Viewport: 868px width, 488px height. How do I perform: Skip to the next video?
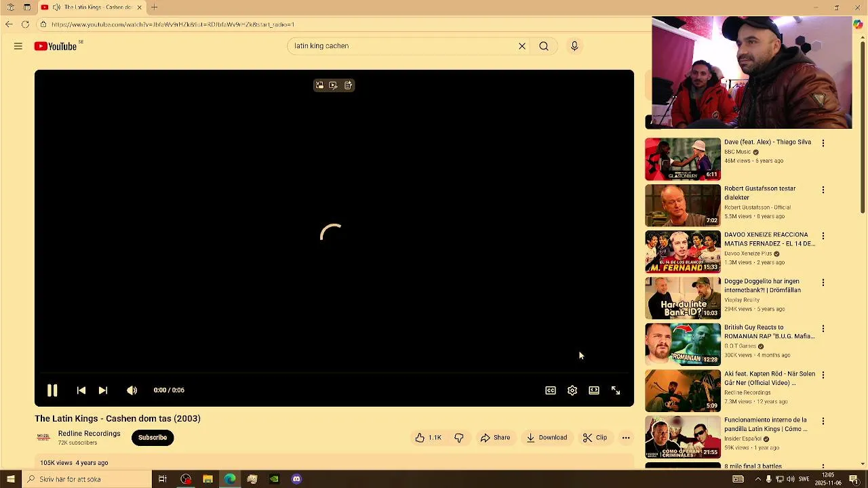pyautogui.click(x=103, y=390)
